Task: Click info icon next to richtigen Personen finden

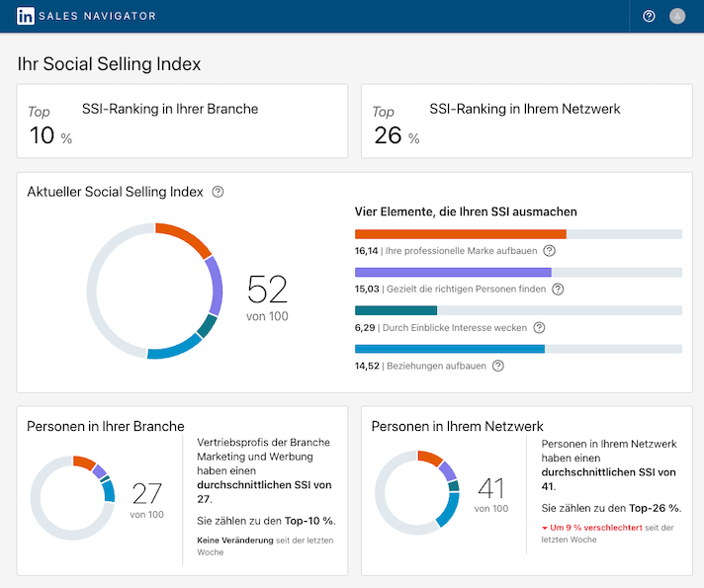Action: [558, 290]
